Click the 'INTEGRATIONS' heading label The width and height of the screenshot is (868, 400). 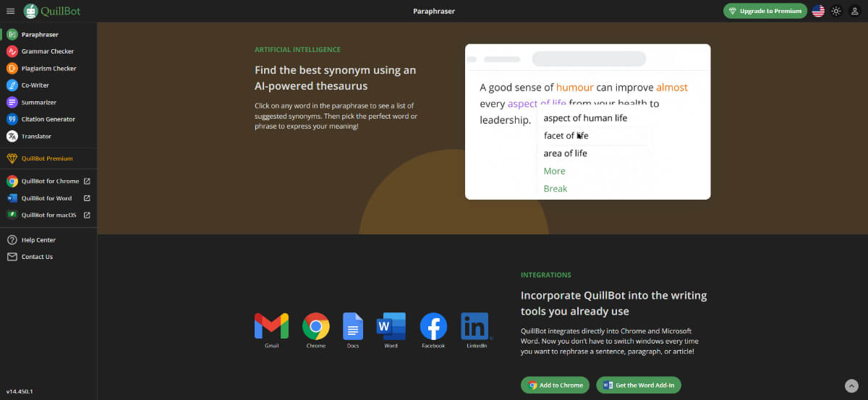click(x=545, y=275)
